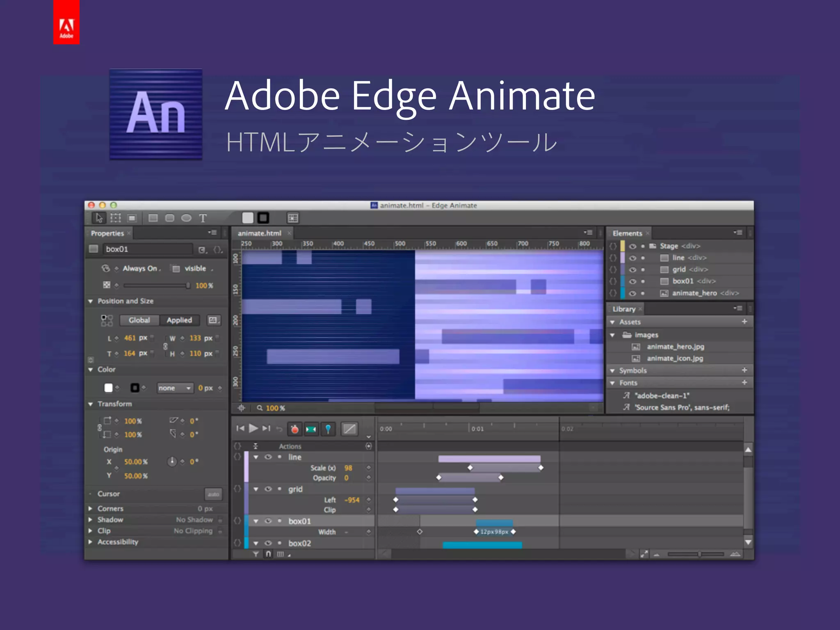The height and width of the screenshot is (630, 840).
Task: Toggle the timeline Pin
Action: pos(328,429)
